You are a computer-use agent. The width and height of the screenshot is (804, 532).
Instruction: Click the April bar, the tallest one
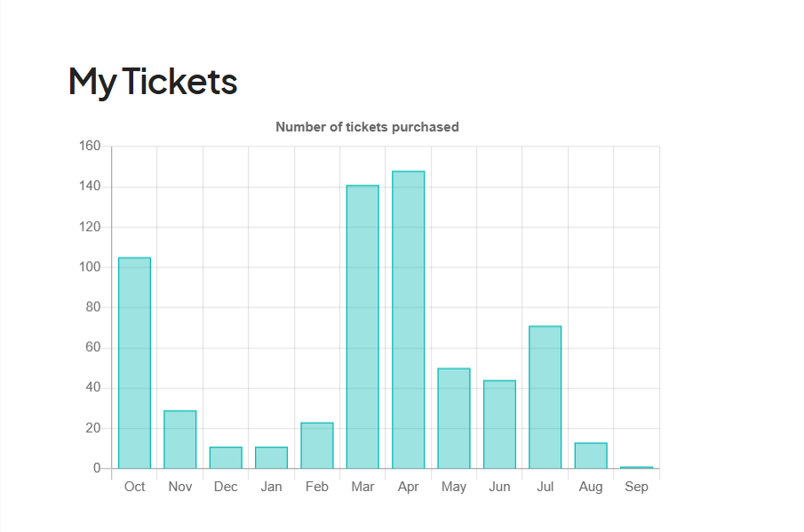[409, 320]
